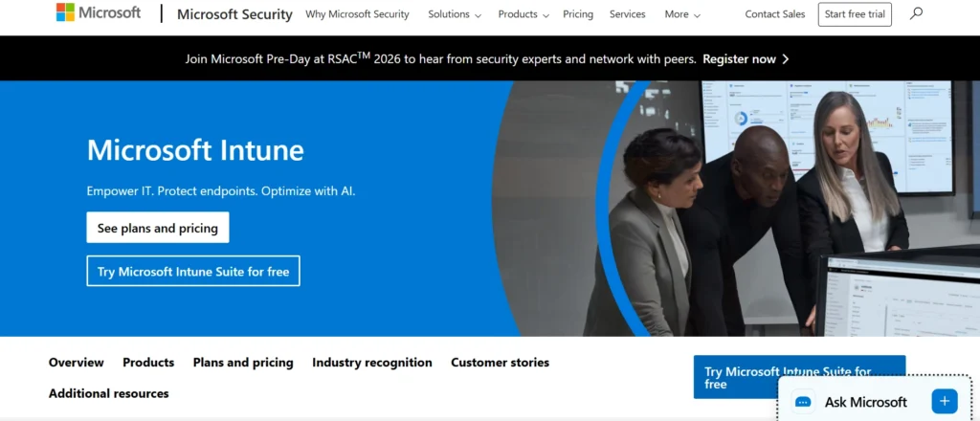The height and width of the screenshot is (421, 980).
Task: Jump to Plans and pricing section
Action: click(243, 363)
